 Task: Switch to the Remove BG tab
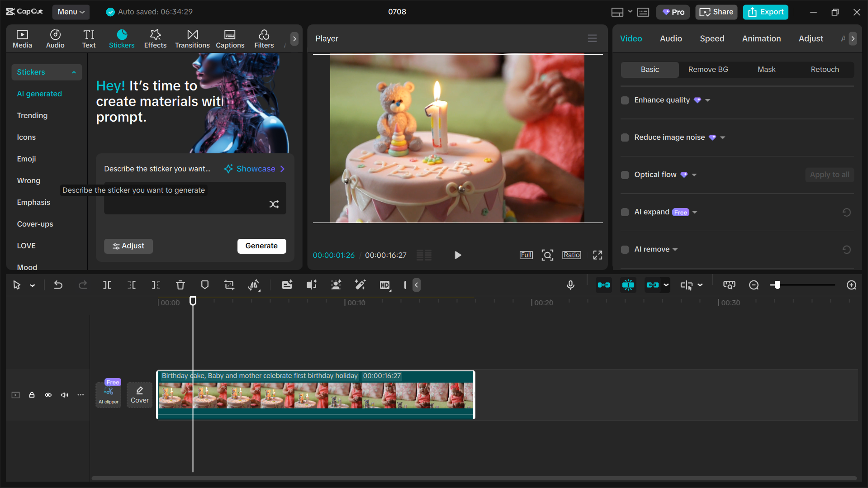708,69
